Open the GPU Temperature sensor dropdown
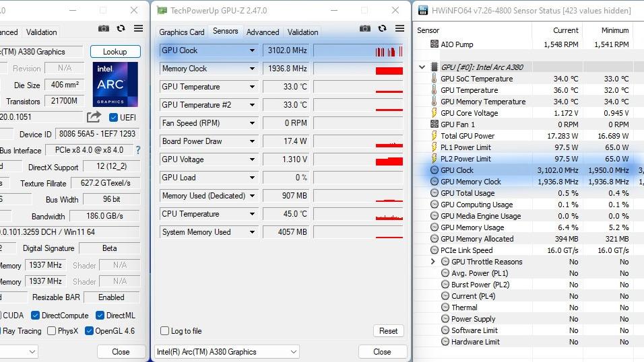 [x=252, y=87]
